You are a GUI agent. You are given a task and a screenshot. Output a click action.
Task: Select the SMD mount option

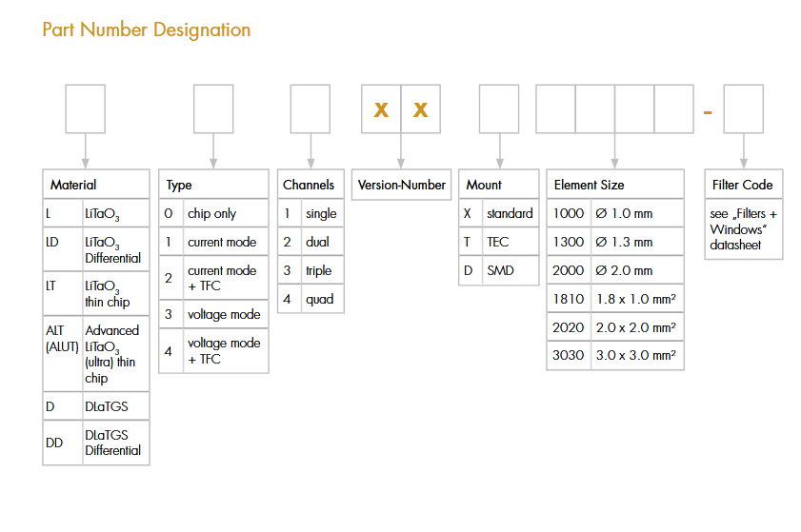(x=499, y=271)
